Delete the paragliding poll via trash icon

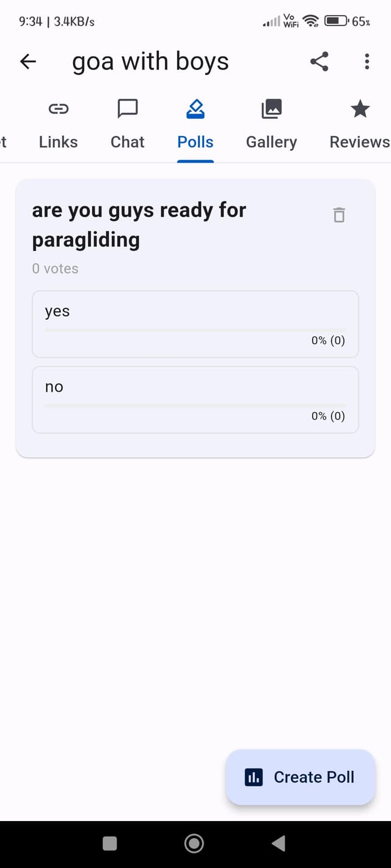[339, 215]
